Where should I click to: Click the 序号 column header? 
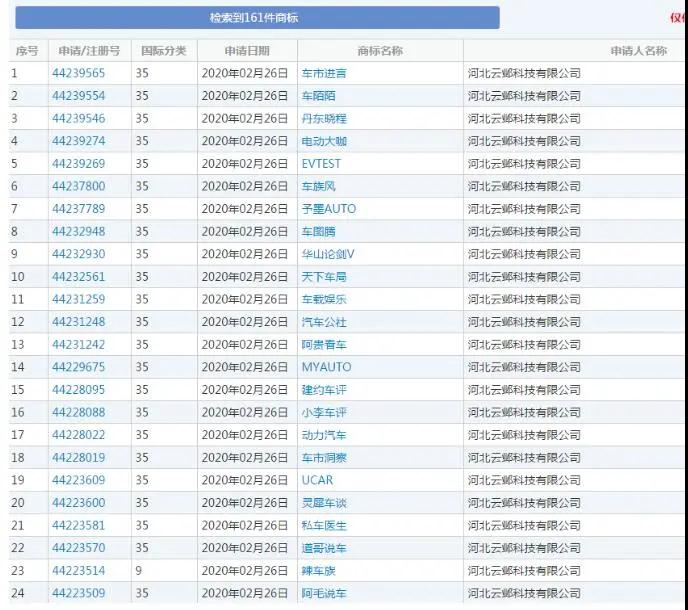pos(27,51)
